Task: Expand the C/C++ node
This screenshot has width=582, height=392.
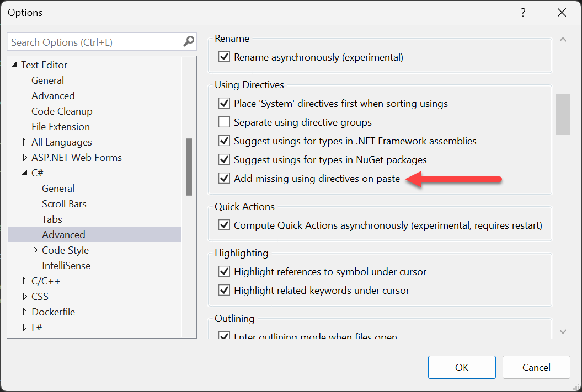Action: [25, 281]
